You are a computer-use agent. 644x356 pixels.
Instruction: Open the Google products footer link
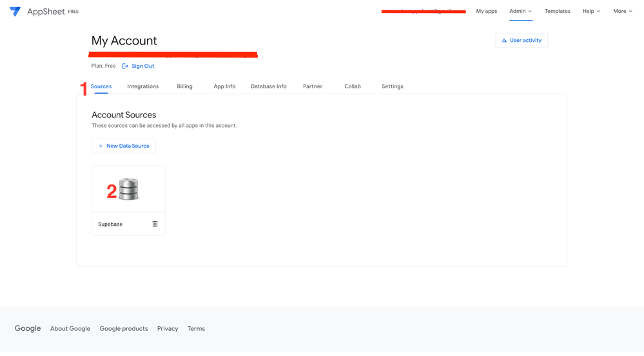tap(124, 328)
